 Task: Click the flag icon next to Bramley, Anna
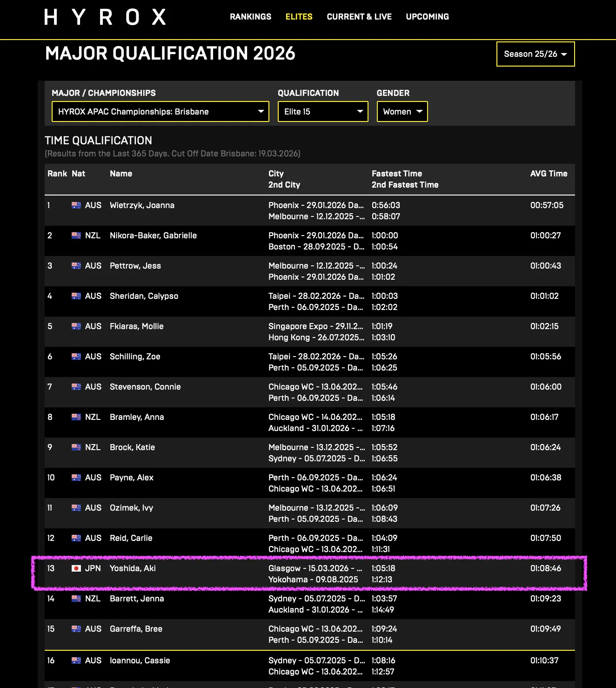point(76,417)
